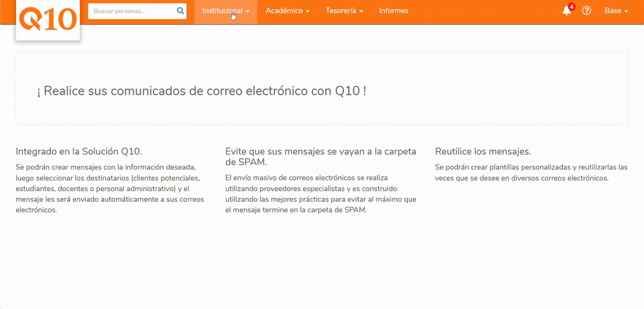
Task: Expand the Base user menu
Action: pyautogui.click(x=616, y=11)
